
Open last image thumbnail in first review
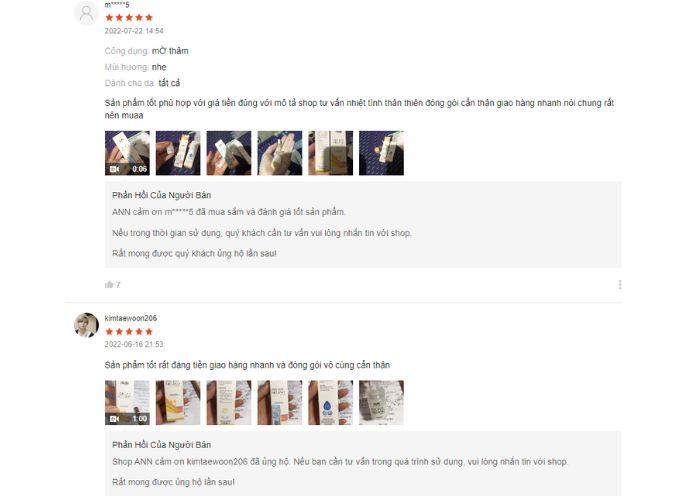point(382,153)
